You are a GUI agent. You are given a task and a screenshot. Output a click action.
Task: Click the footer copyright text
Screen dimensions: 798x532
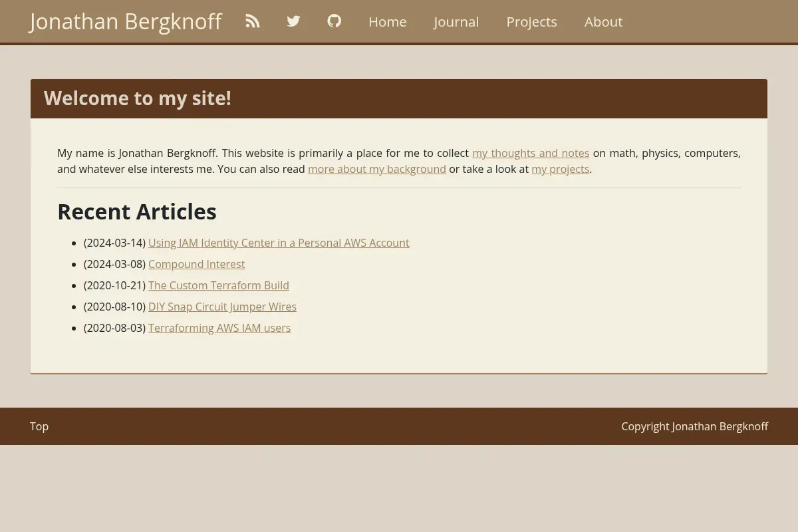(x=695, y=426)
